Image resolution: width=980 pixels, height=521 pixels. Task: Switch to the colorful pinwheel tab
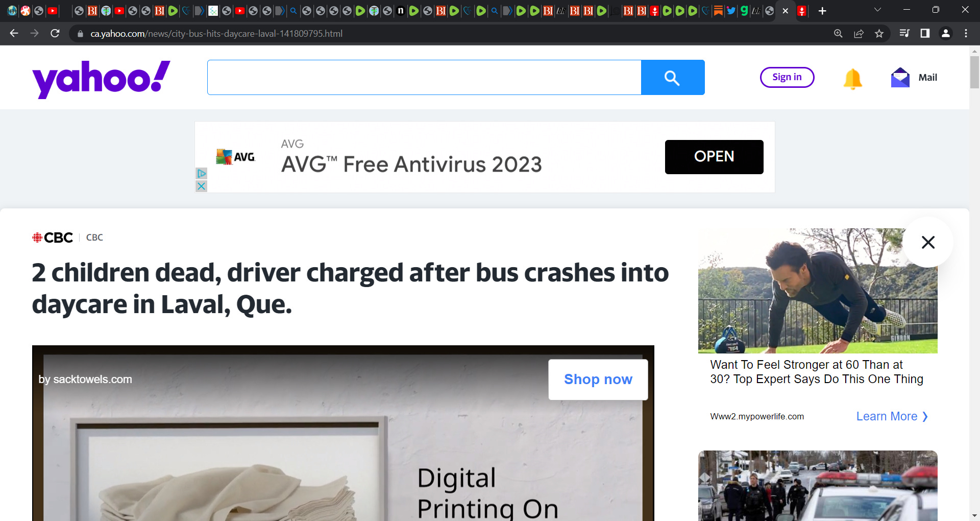26,11
